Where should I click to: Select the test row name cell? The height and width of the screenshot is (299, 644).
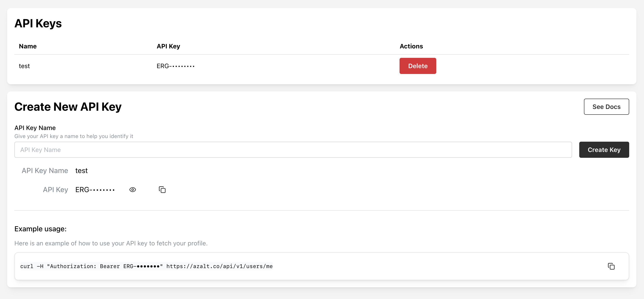pos(24,66)
